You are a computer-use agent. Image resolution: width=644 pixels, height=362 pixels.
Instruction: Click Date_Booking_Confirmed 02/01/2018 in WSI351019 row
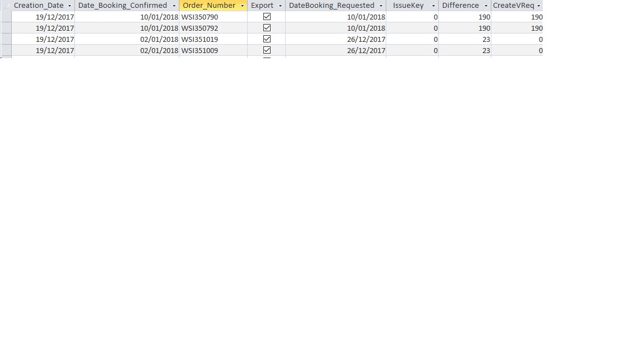[x=127, y=39]
